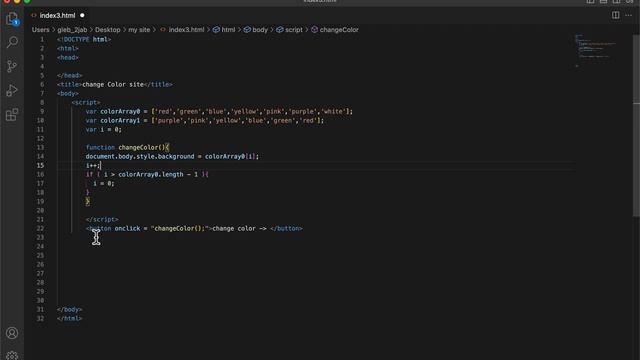Screen dimensions: 640x360
Task: Open the Source Control view
Action: point(12,66)
